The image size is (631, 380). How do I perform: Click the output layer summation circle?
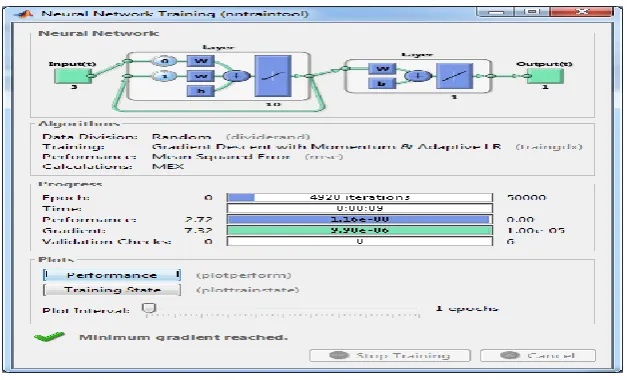418,76
